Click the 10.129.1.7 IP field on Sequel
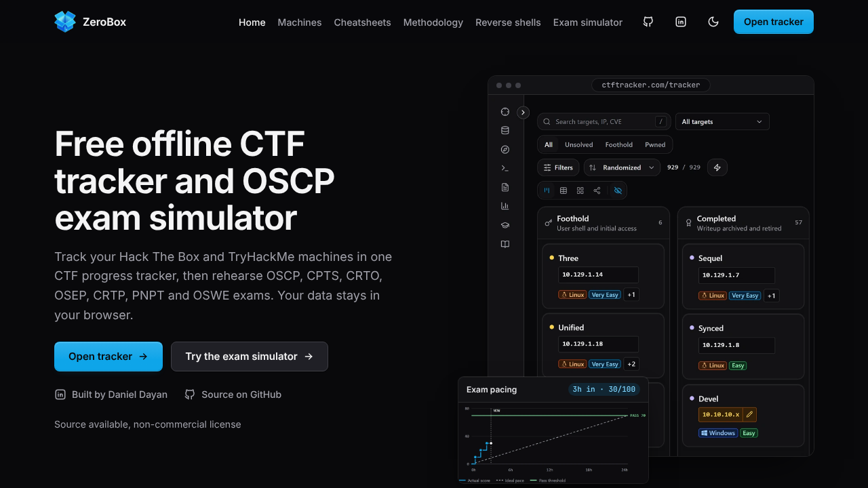This screenshot has height=488, width=868. pos(736,275)
